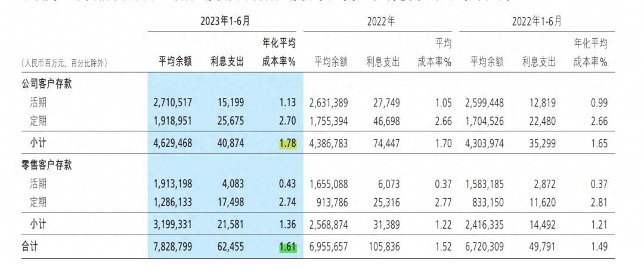Select the 7,828,799 total average balance

tap(172, 247)
